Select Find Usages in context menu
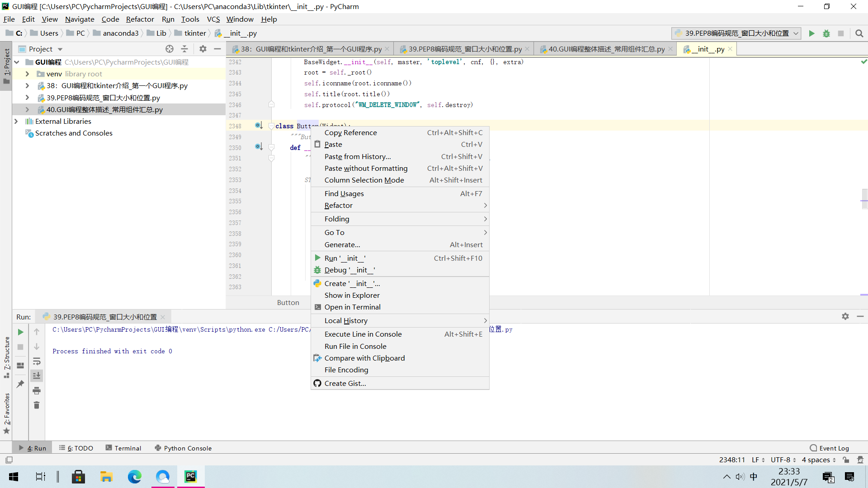Image resolution: width=868 pixels, height=488 pixels. tap(400, 194)
